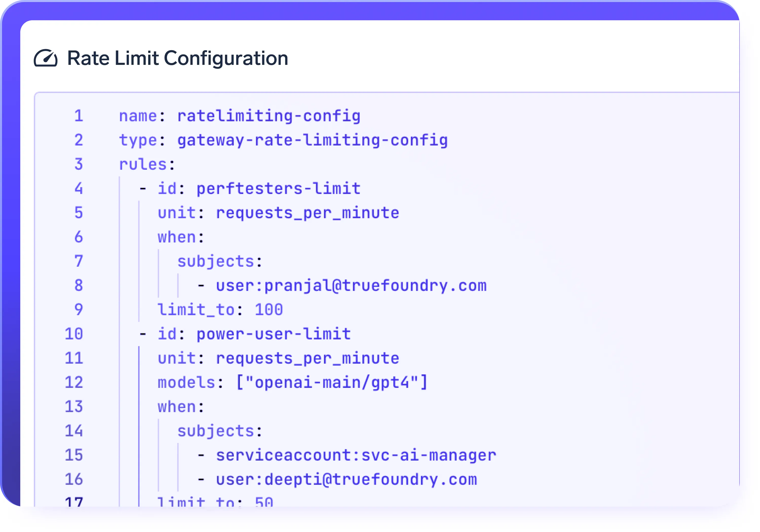Click the limit_to: 100 value
Image resolution: width=760 pixels, height=532 pixels.
coord(220,309)
